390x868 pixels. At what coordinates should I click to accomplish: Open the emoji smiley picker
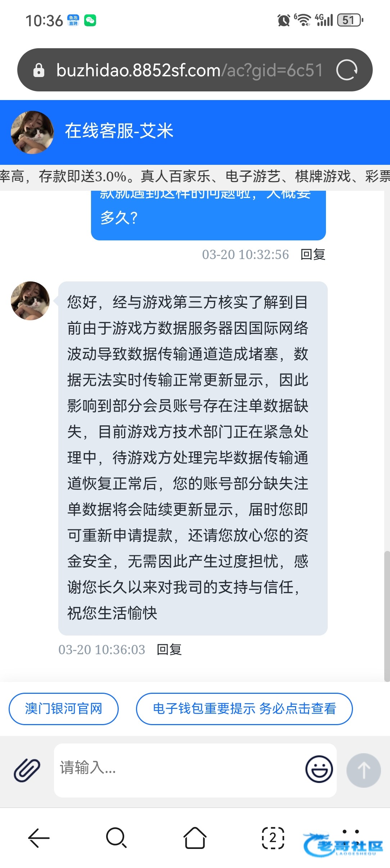(x=319, y=769)
